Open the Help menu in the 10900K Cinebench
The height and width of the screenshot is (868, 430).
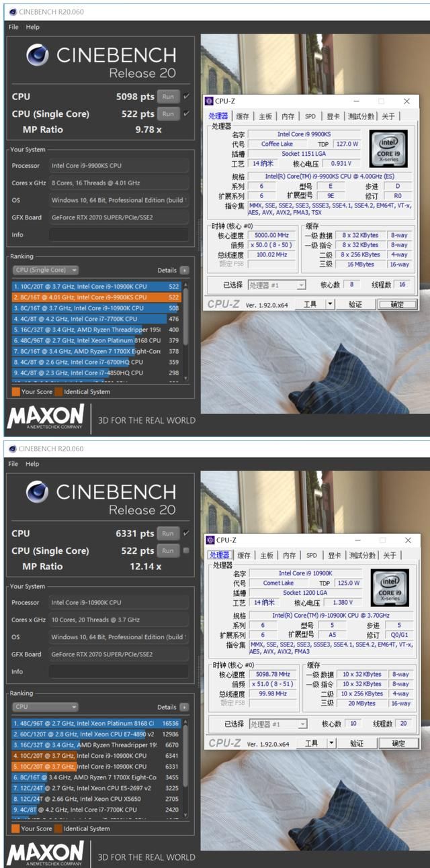[x=32, y=464]
